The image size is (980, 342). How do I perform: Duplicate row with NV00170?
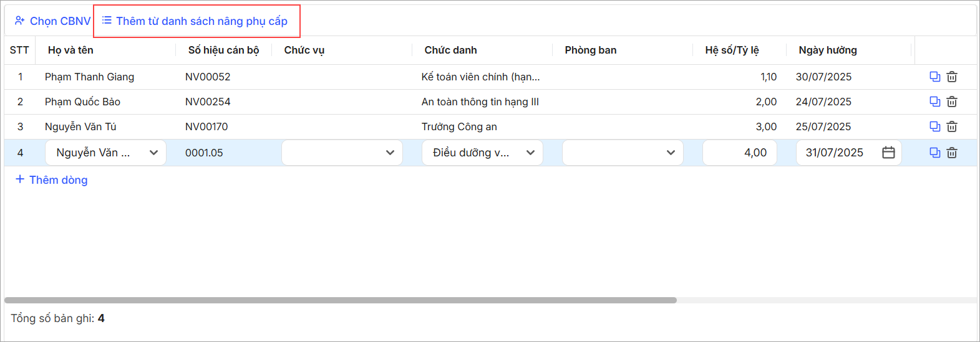934,126
